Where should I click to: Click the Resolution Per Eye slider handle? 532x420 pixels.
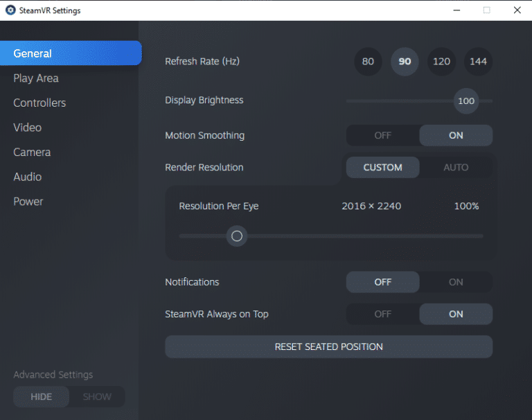click(x=237, y=236)
